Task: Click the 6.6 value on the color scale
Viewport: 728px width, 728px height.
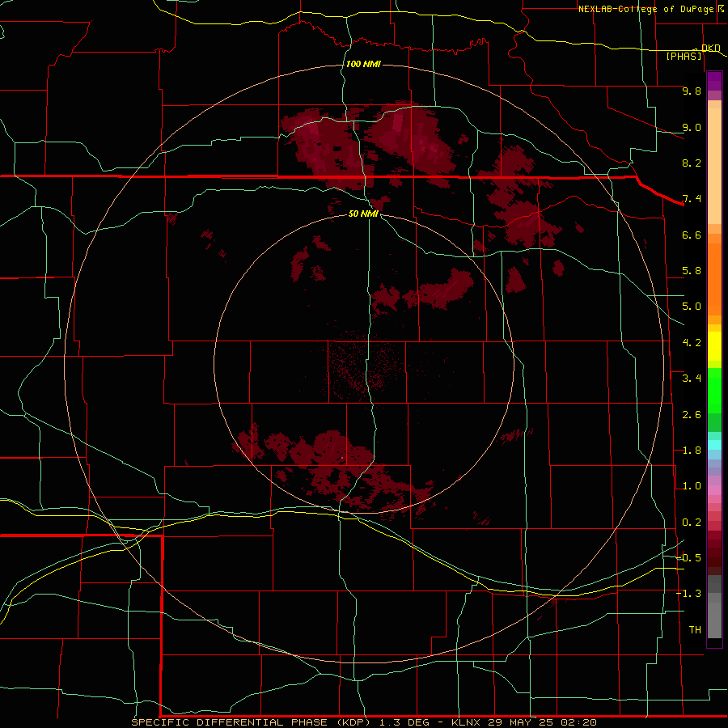Action: pos(692,235)
